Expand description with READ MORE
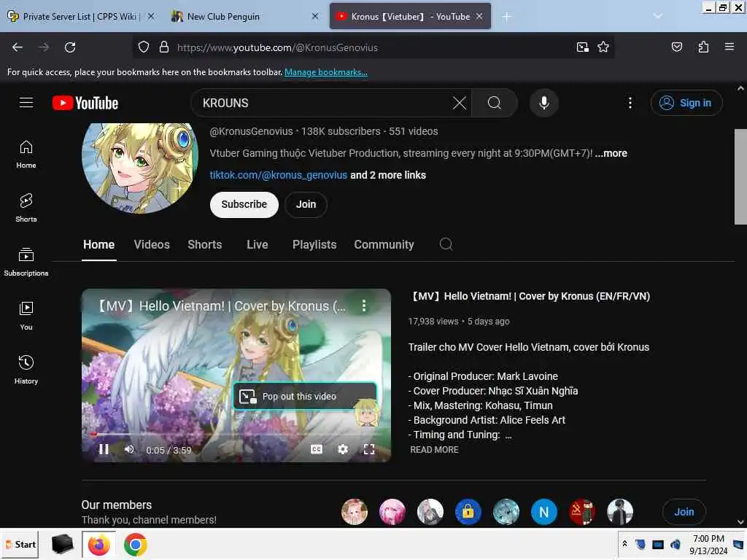The height and width of the screenshot is (560, 747). pos(435,449)
